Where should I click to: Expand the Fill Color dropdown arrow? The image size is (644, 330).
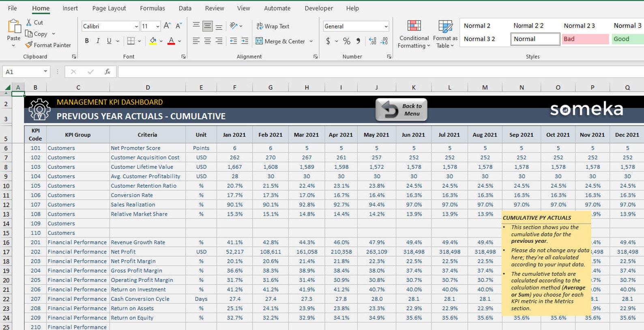[161, 41]
